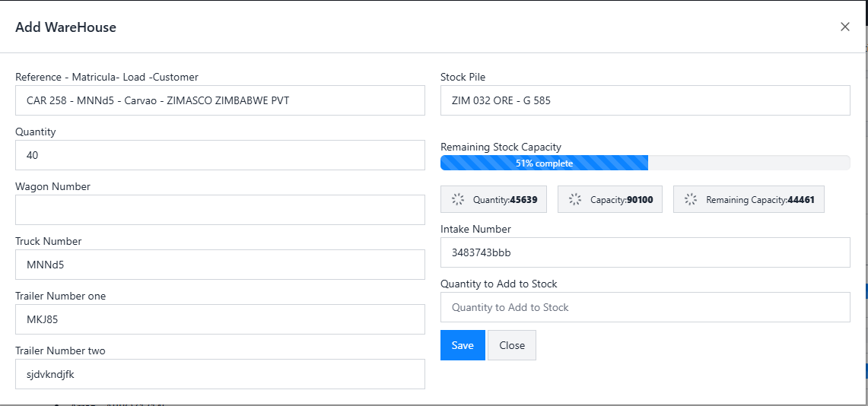This screenshot has height=406, width=868.
Task: Close the Add WareHouse dialog with X
Action: coord(844,27)
